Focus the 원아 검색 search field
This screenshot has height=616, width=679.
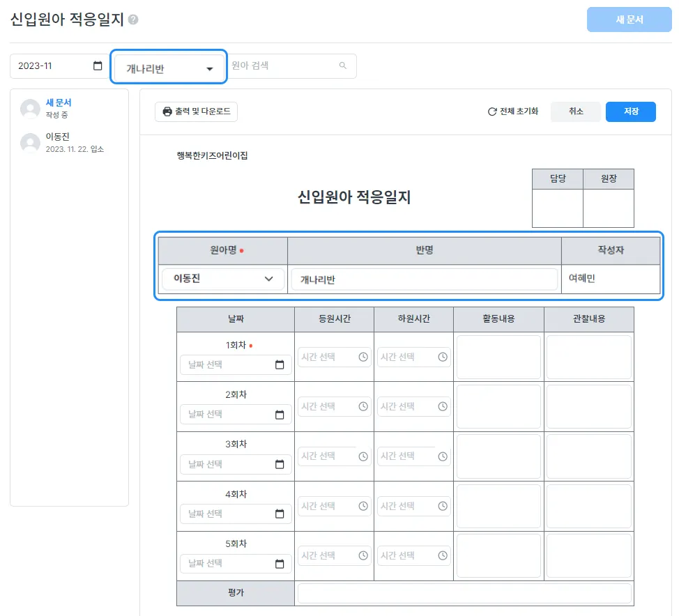pyautogui.click(x=291, y=66)
